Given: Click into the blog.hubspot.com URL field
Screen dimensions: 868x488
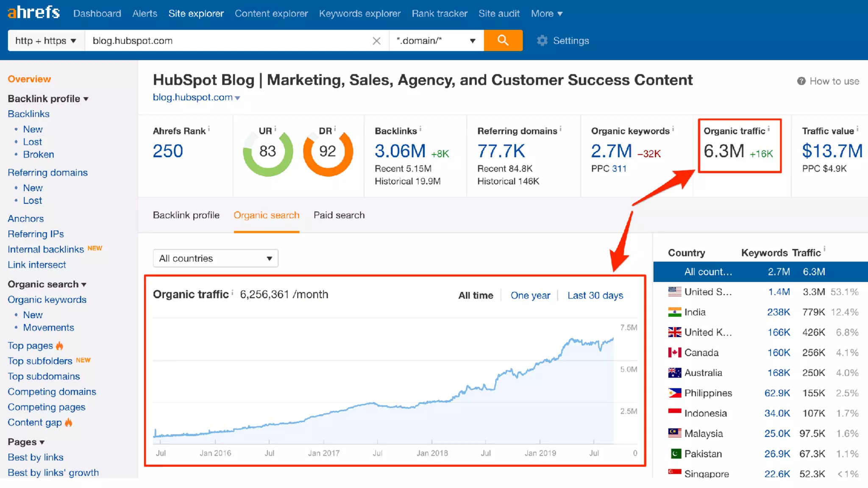Looking at the screenshot, I should [x=229, y=41].
